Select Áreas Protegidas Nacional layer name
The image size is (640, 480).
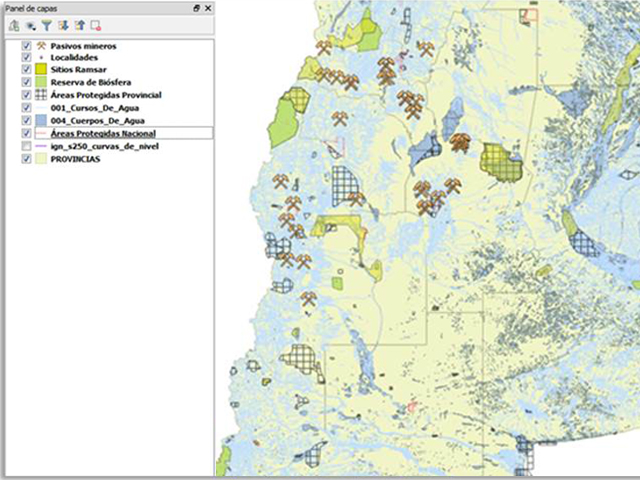pos(103,133)
